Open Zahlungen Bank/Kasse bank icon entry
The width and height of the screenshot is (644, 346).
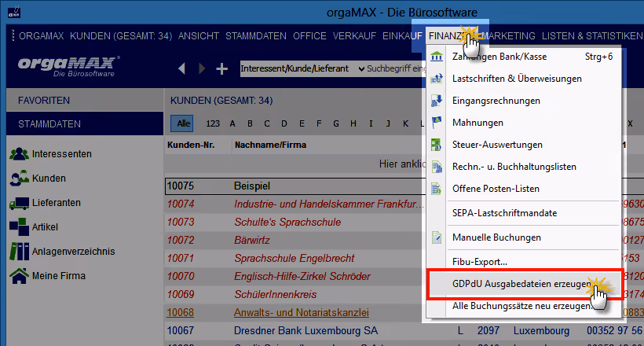pos(436,57)
